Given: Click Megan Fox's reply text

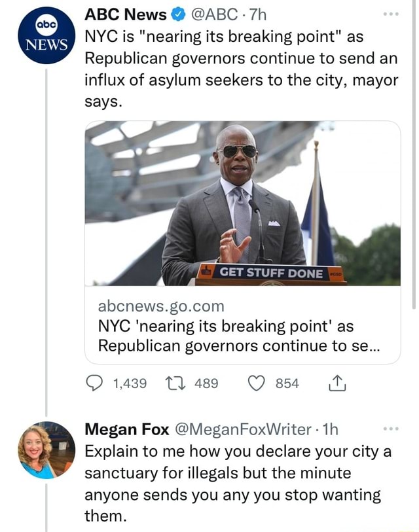Looking at the screenshot, I should (x=238, y=483).
